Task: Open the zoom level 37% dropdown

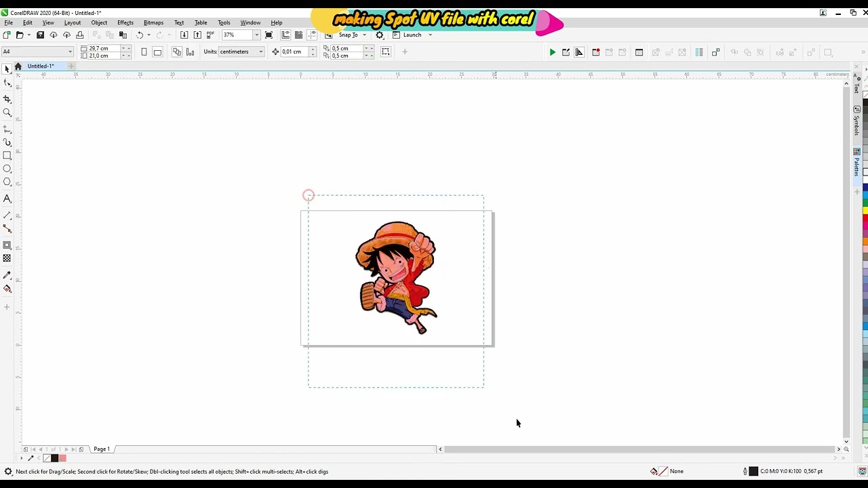Action: [256, 35]
